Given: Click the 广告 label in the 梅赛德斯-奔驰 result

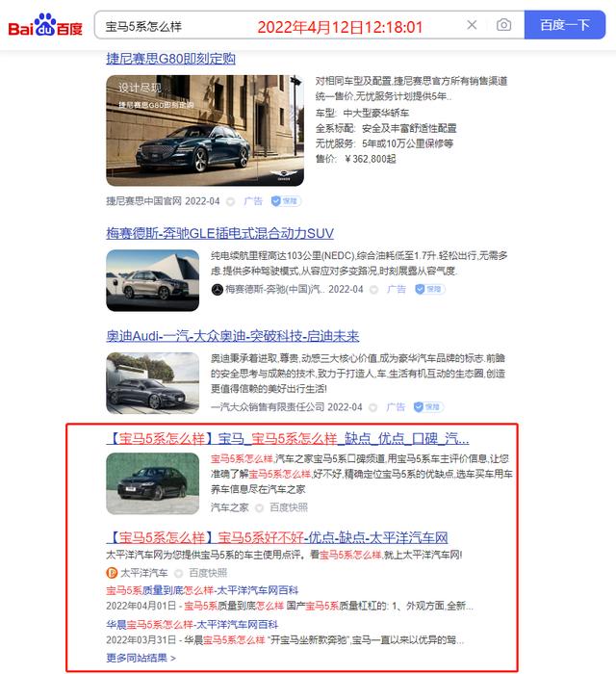Looking at the screenshot, I should tap(396, 289).
